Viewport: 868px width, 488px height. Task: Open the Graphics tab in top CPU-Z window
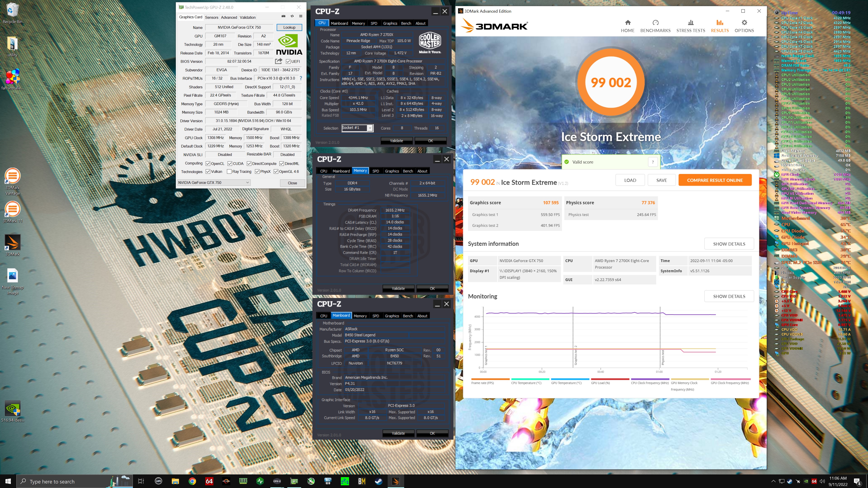390,23
